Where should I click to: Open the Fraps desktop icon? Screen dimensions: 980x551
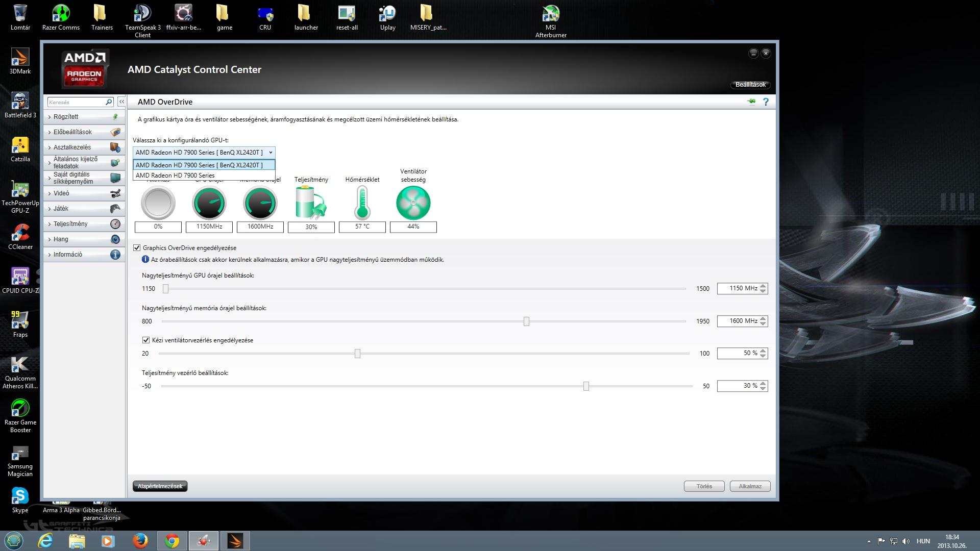click(x=20, y=324)
